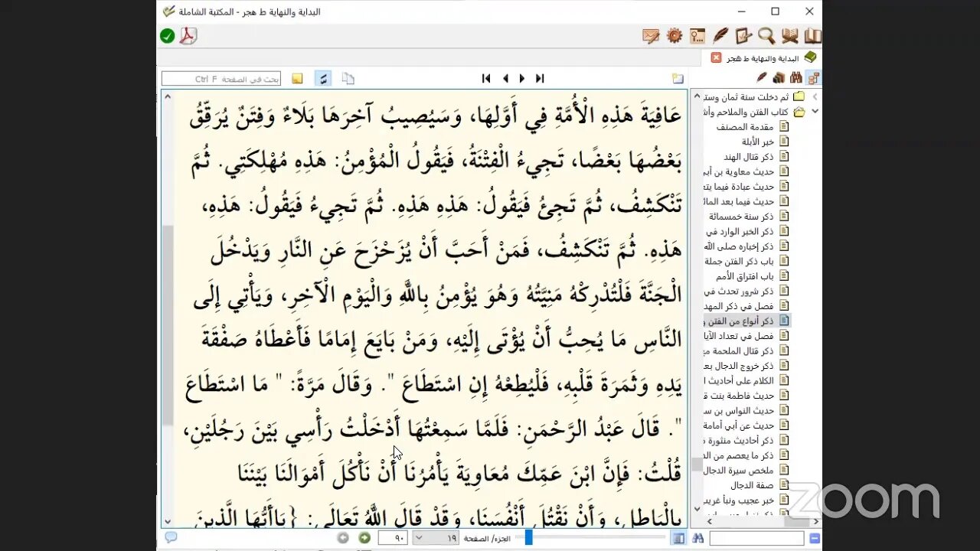
Task: Toggle the diacritics icon in page toolbar
Action: tap(323, 78)
